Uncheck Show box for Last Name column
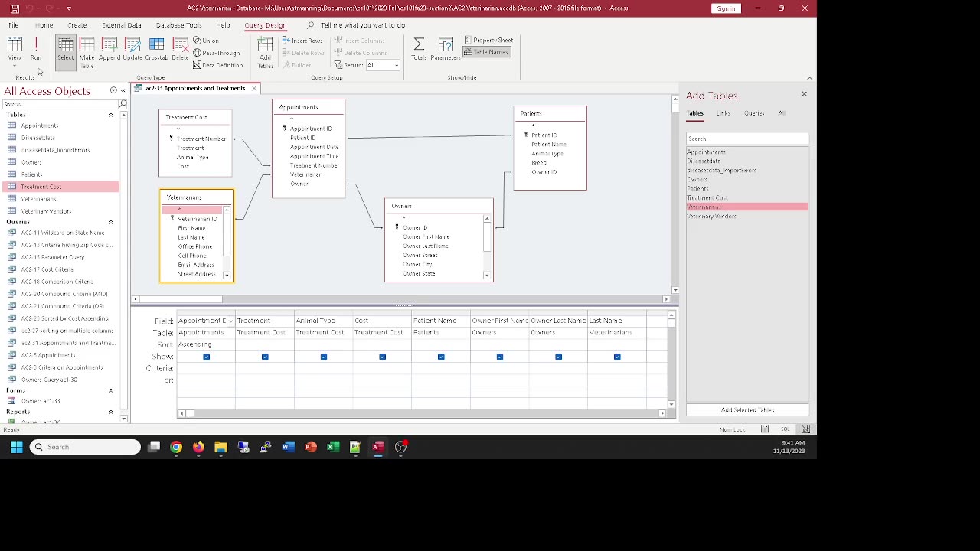Image resolution: width=980 pixels, height=551 pixels. [x=617, y=357]
